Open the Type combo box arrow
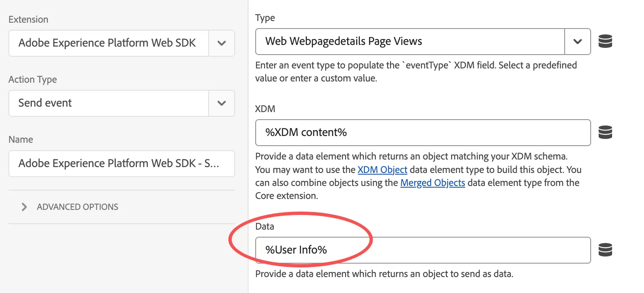This screenshot has width=644, height=293. pyautogui.click(x=578, y=41)
